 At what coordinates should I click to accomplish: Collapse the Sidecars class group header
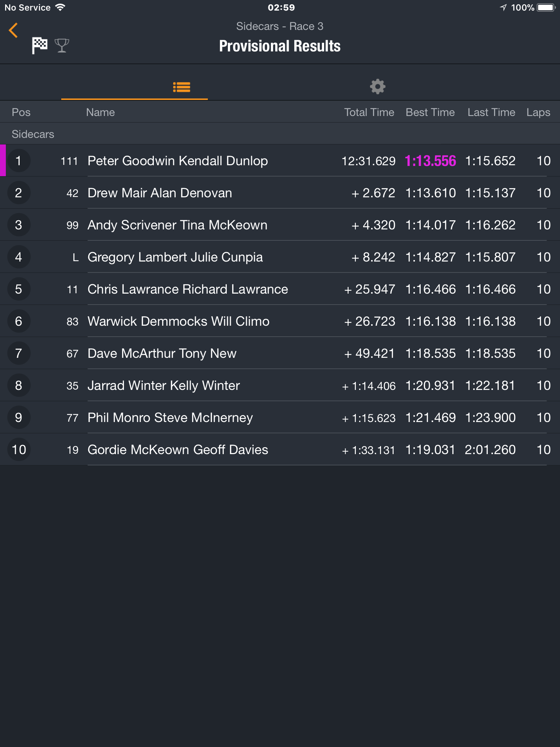(280, 133)
